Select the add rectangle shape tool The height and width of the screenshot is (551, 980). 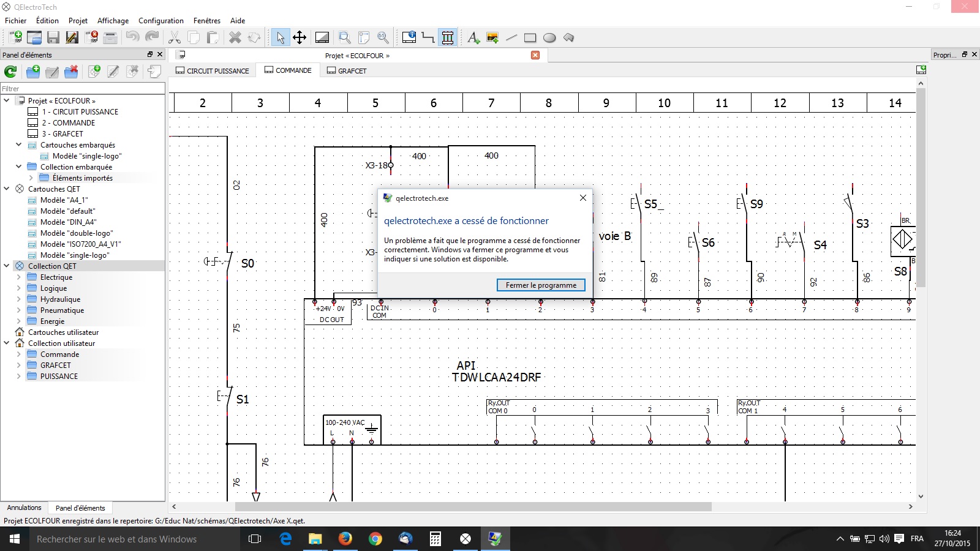(x=530, y=37)
